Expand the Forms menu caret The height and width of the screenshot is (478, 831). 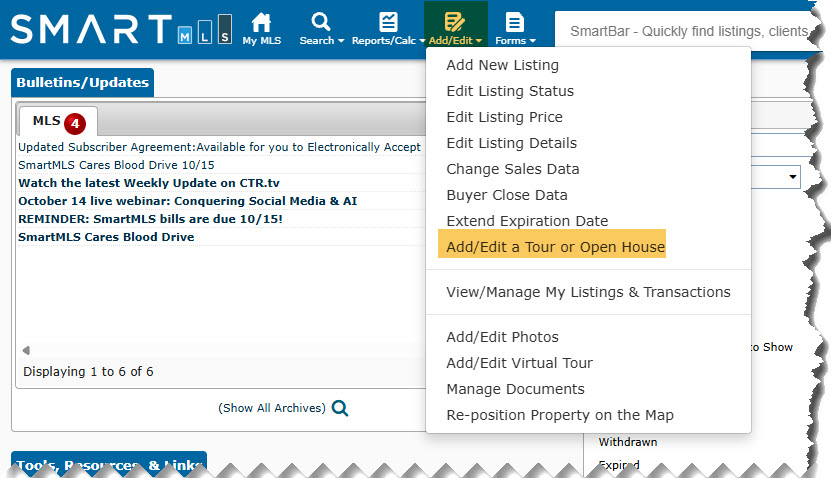(x=532, y=41)
